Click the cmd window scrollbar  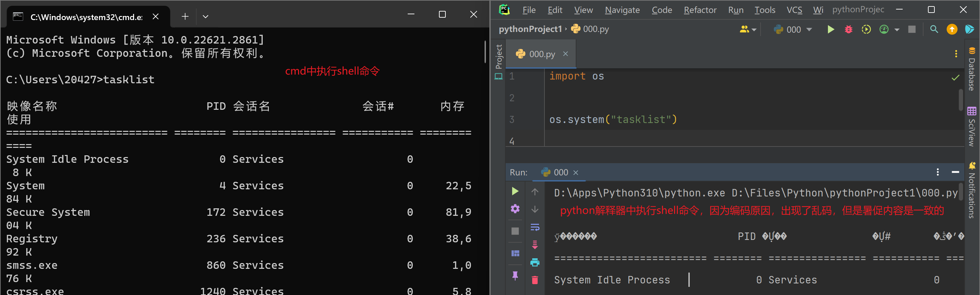486,52
